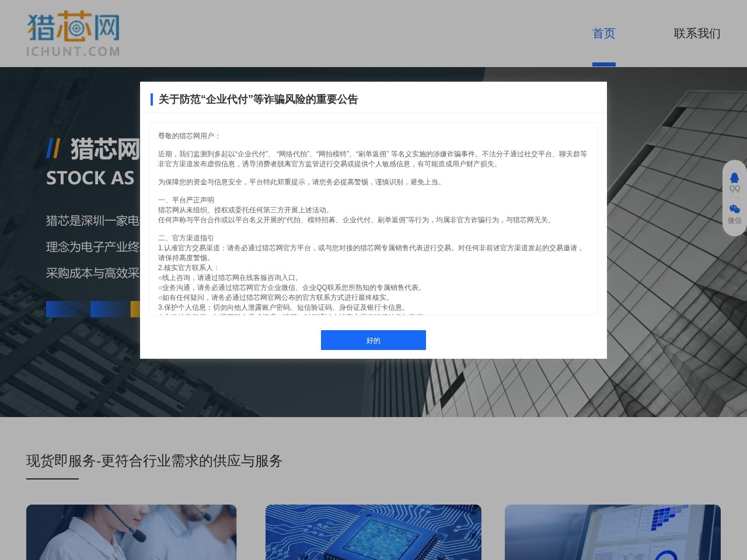Click the second blue hero banner button
The image size is (747, 560).
[110, 309]
